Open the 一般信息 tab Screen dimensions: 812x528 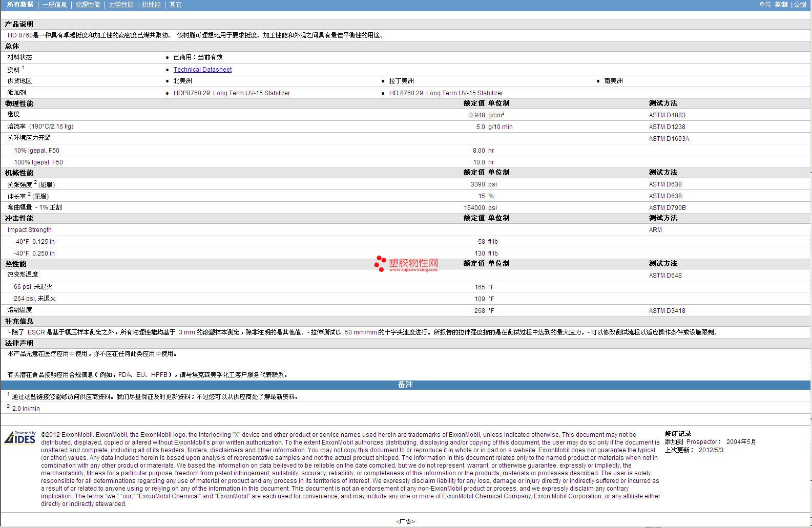pos(54,5)
